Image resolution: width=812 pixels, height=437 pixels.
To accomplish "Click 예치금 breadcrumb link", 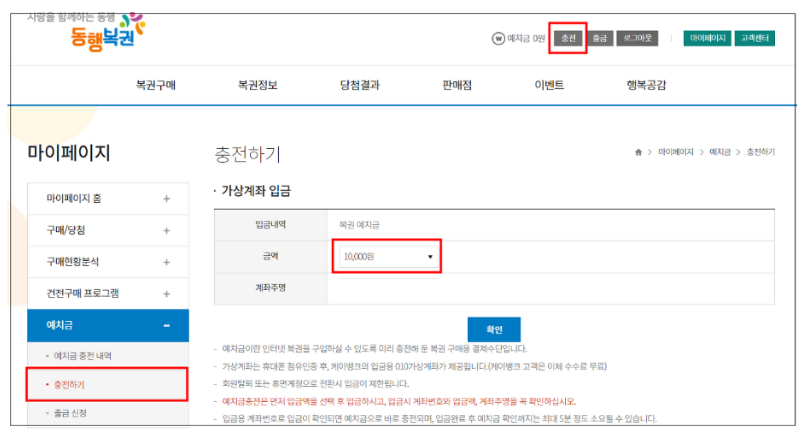I will tap(719, 152).
